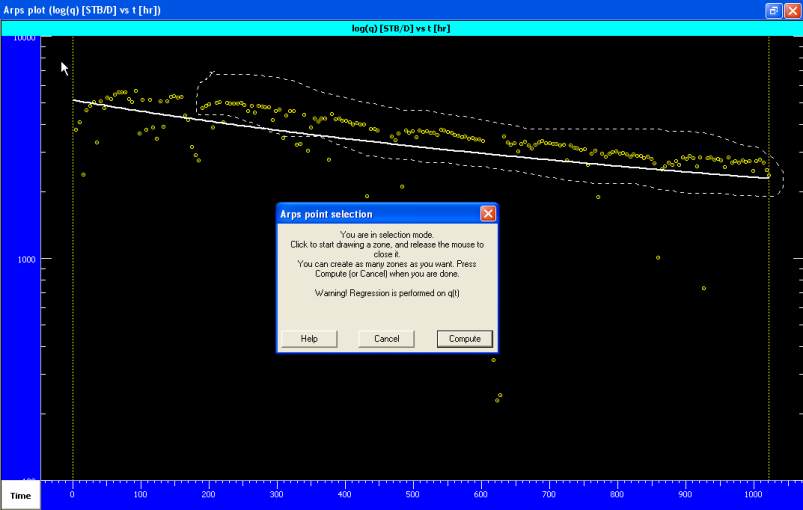Screen dimensions: 803x510
Task: Restore down the Arps plot window
Action: click(774, 10)
